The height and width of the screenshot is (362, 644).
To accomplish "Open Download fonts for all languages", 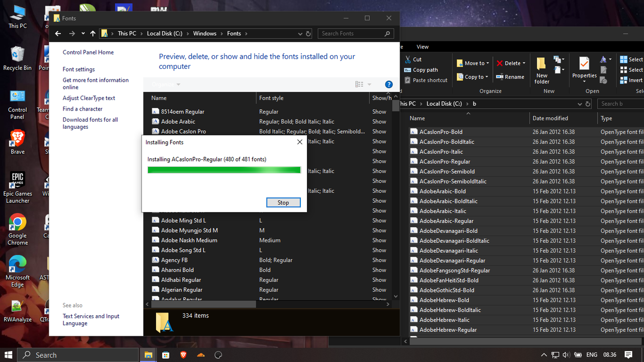I will point(90,123).
